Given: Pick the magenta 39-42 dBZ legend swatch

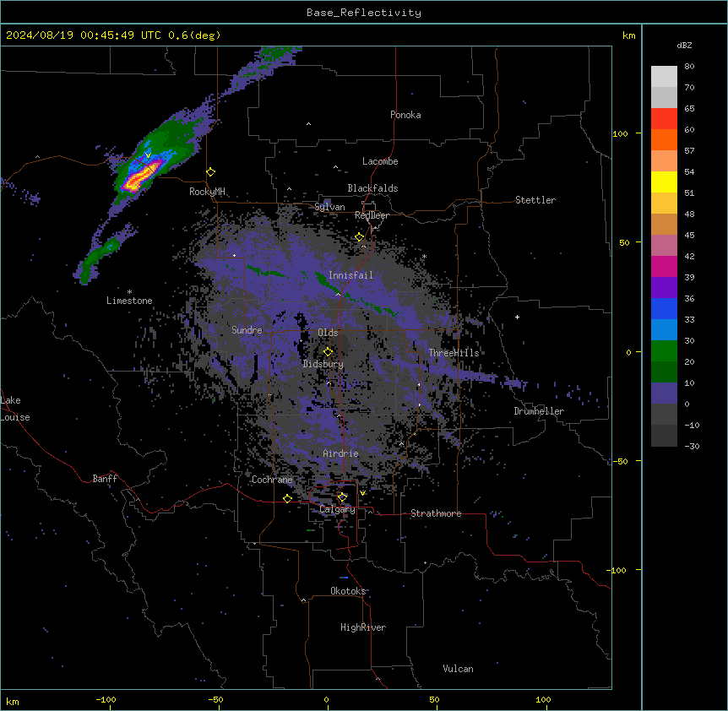Looking at the screenshot, I should click(x=664, y=266).
